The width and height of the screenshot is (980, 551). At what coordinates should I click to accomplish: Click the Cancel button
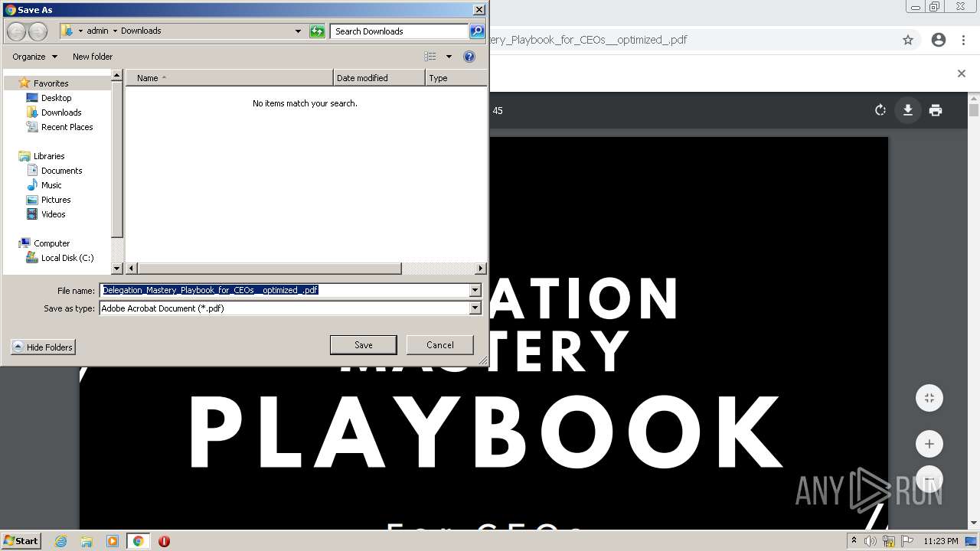440,345
